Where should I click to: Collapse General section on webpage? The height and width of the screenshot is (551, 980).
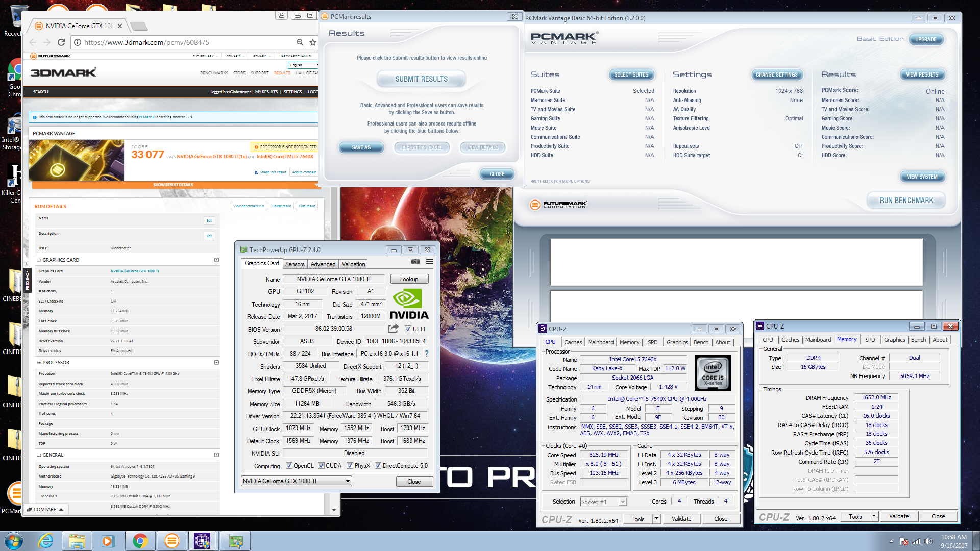pyautogui.click(x=216, y=455)
